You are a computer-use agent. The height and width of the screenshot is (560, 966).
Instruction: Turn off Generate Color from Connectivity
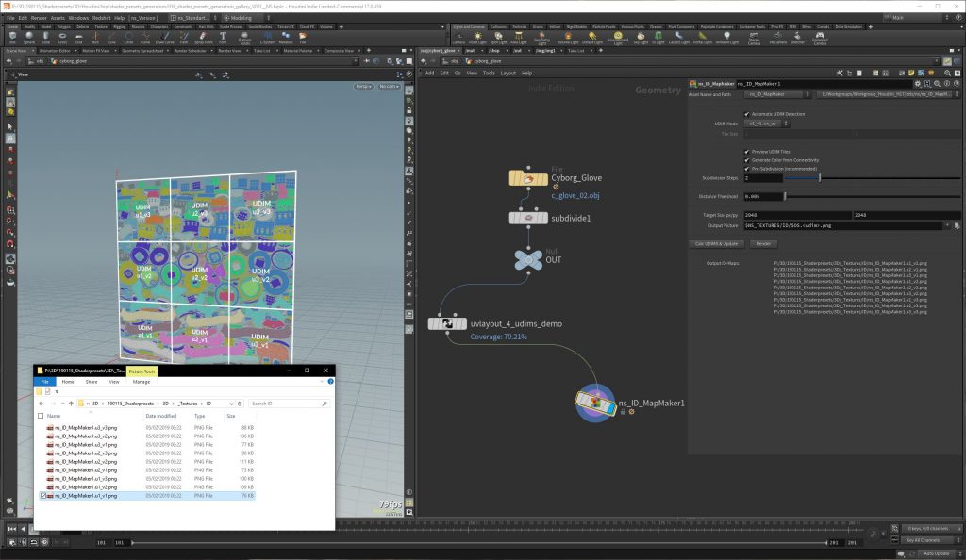pyautogui.click(x=746, y=160)
